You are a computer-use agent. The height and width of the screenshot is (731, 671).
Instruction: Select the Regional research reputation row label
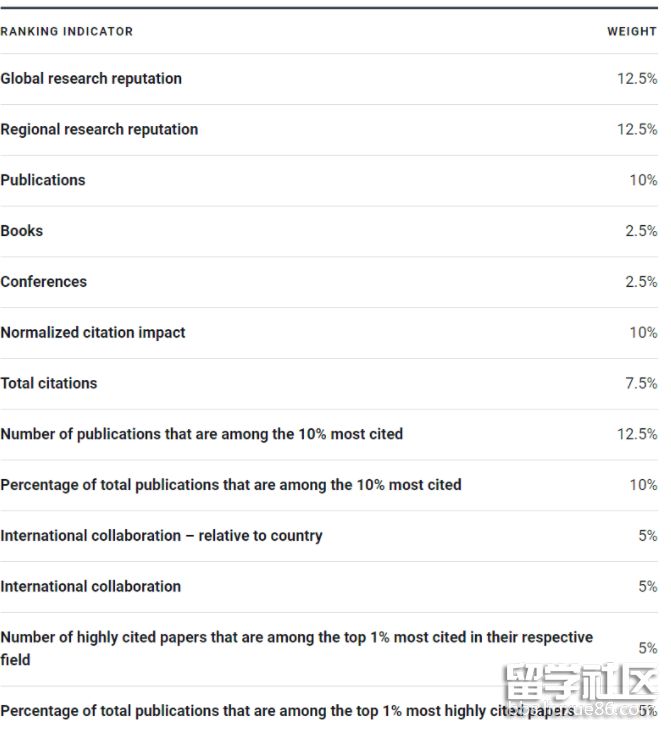point(99,129)
